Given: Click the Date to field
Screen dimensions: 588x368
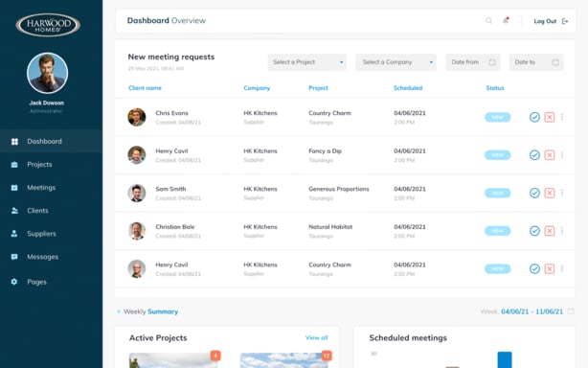Looking at the screenshot, I should click(536, 62).
